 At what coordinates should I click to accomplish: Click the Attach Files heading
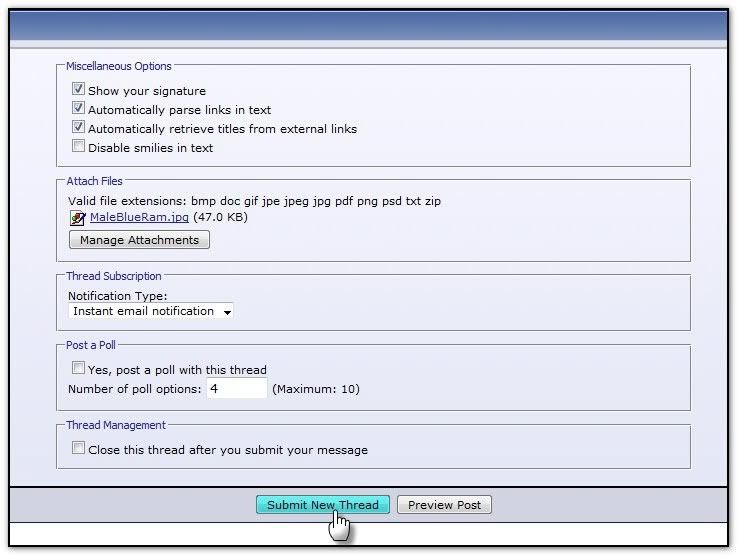tap(94, 181)
